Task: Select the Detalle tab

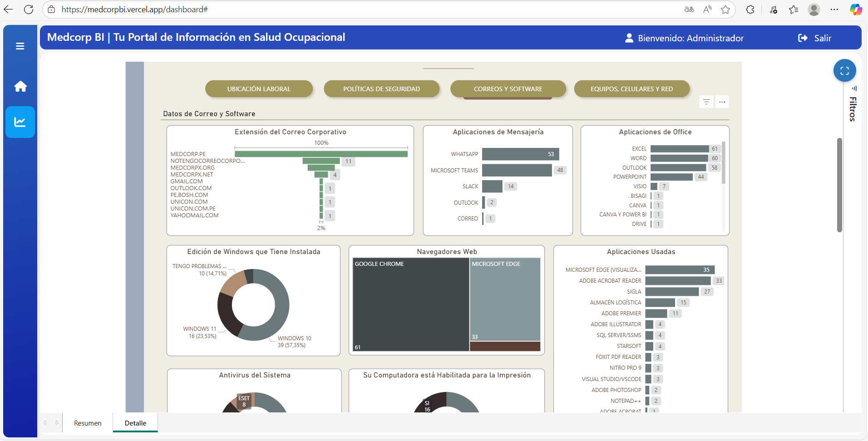Action: click(135, 423)
